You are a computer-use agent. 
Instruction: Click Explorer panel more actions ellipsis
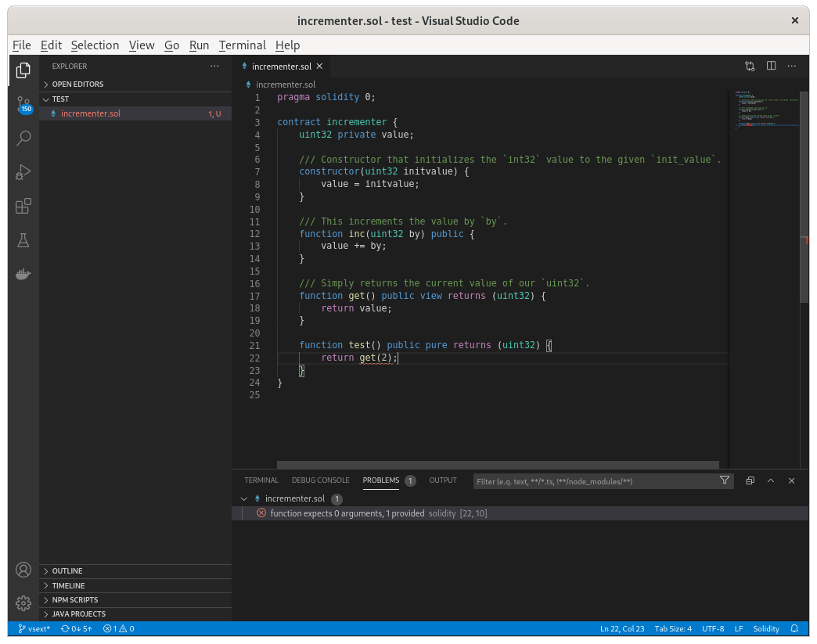click(214, 67)
